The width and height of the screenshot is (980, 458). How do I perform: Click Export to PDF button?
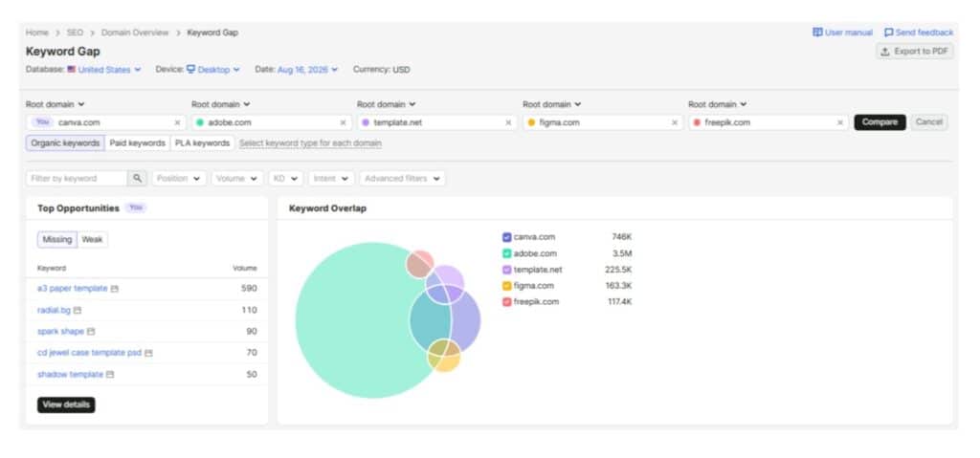(x=914, y=52)
